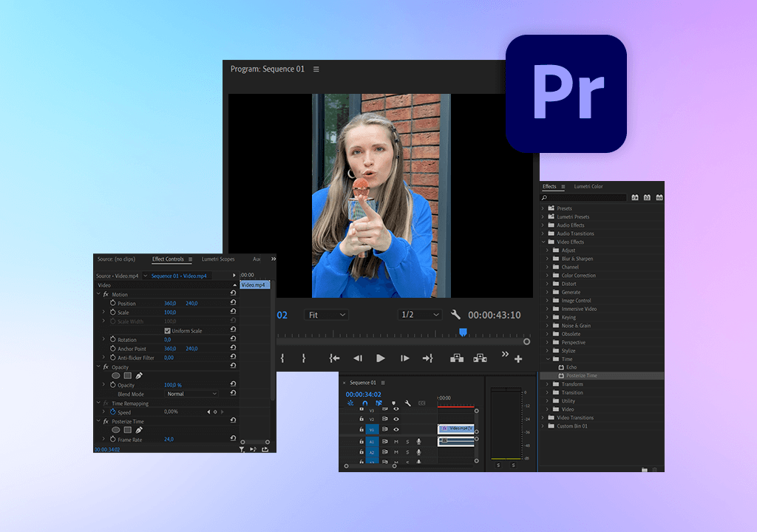Click the closed captions CC icon in timeline
Viewport: 757px width, 532px height.
pyautogui.click(x=422, y=403)
